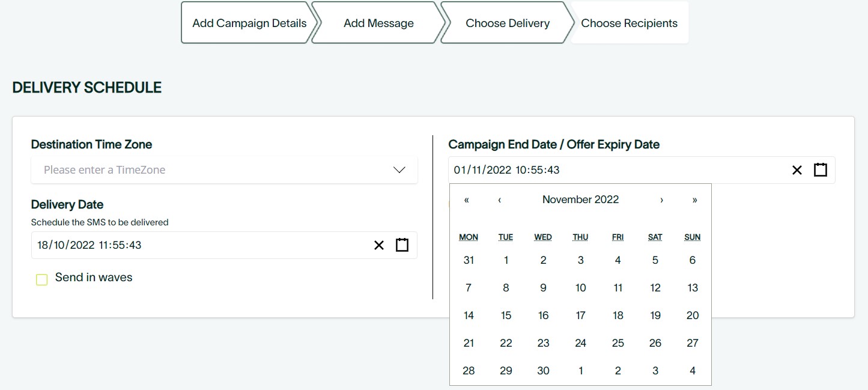Choose November 18 in the calendar

coord(618,315)
